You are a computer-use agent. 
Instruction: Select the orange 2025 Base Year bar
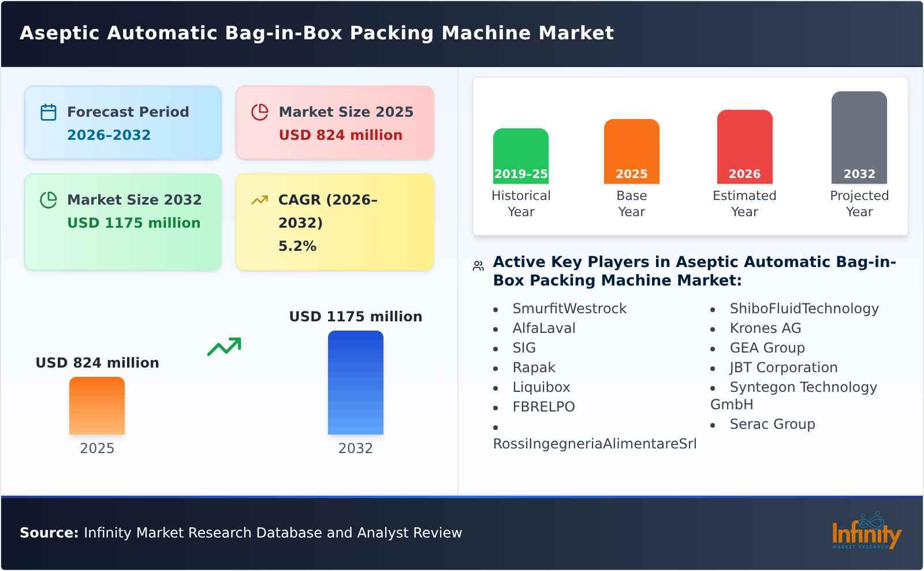coord(631,150)
